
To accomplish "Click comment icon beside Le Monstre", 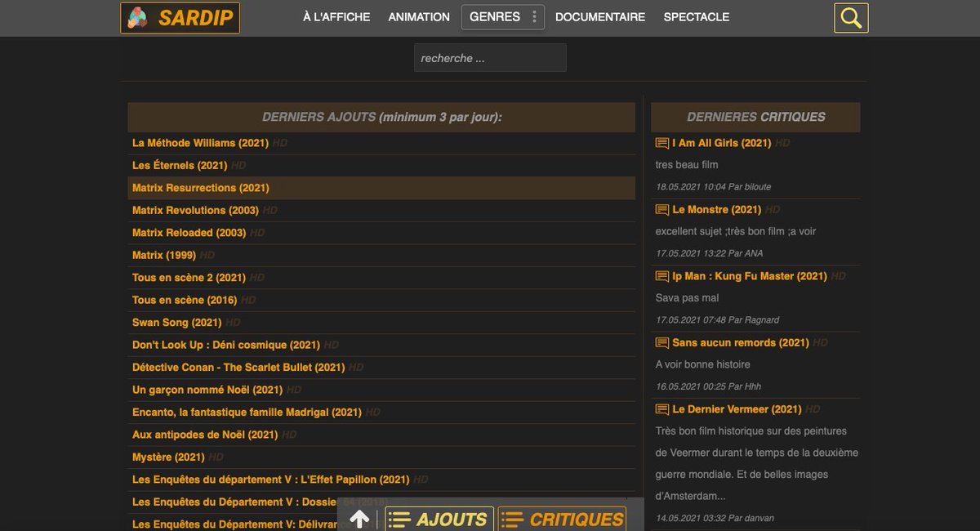I will click(662, 210).
